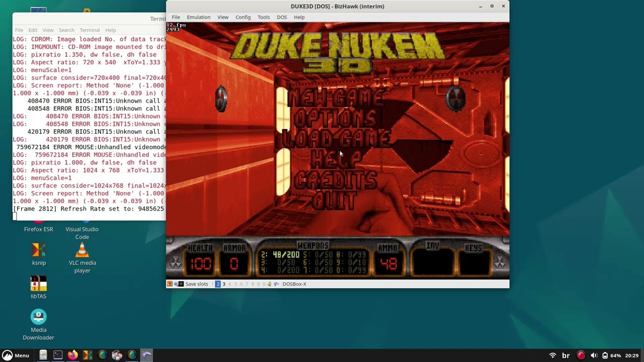Screen dimensions: 644x362
Task: Open Terminal window's File menu
Action: point(19,30)
